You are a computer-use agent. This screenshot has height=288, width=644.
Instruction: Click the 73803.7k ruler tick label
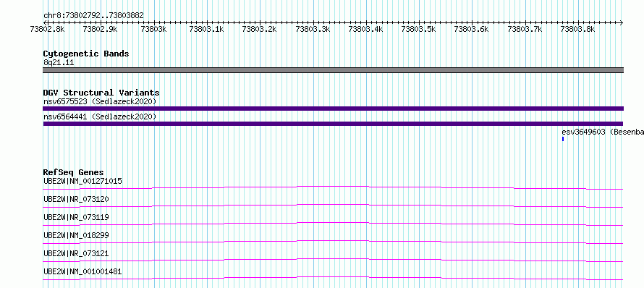(x=525, y=29)
